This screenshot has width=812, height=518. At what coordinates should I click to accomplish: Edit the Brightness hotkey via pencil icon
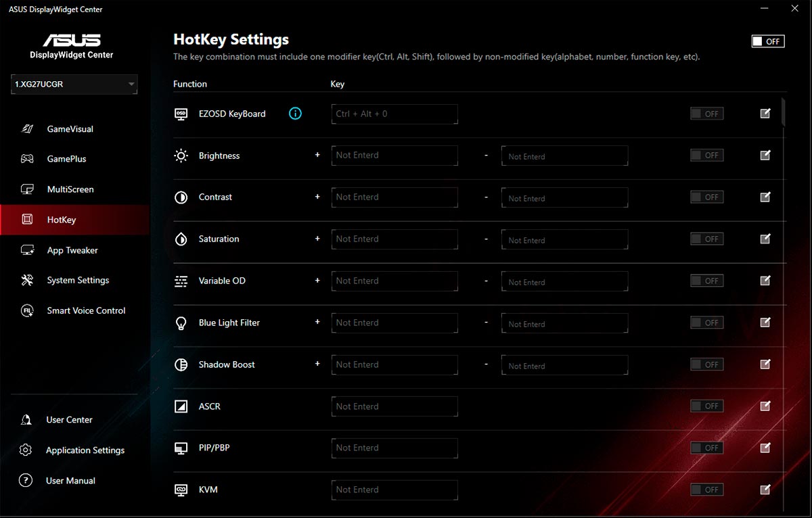[x=765, y=156]
